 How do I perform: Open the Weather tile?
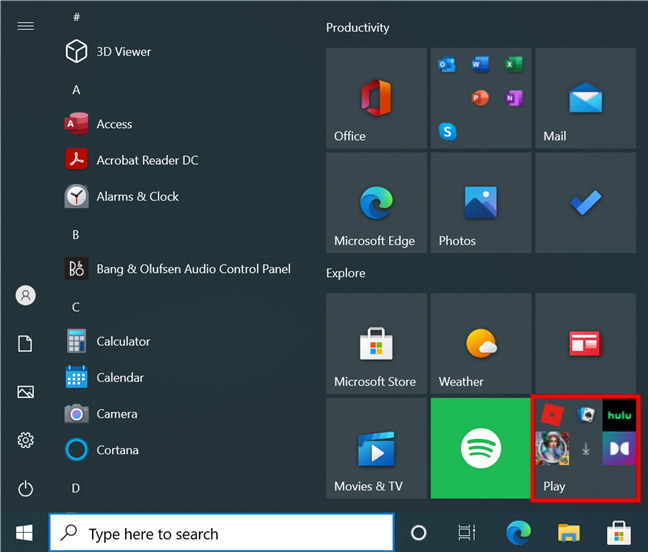pos(481,343)
